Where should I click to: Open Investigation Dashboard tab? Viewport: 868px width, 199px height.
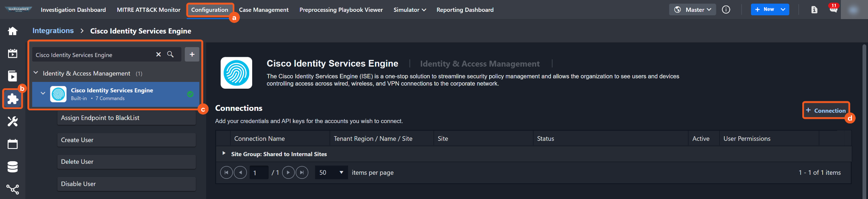73,10
